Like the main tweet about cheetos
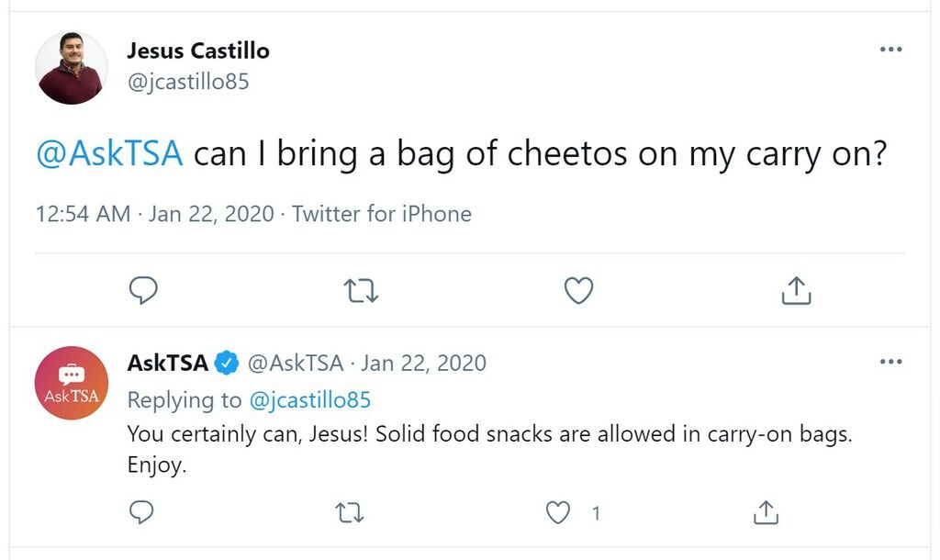Screen dimensions: 940x560 click(x=578, y=290)
